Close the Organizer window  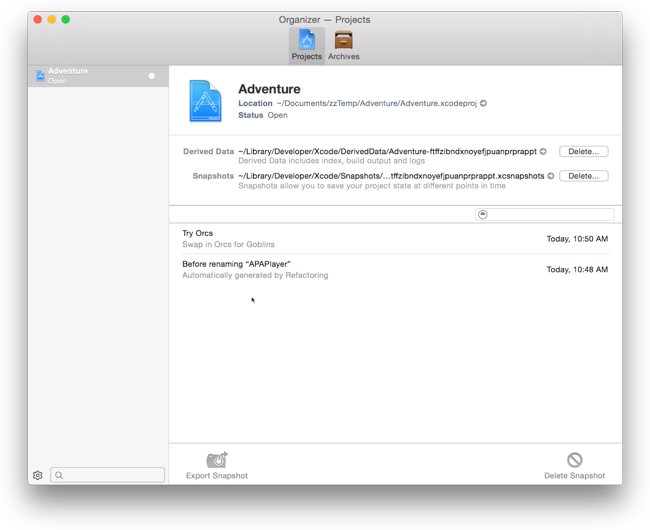pos(38,19)
